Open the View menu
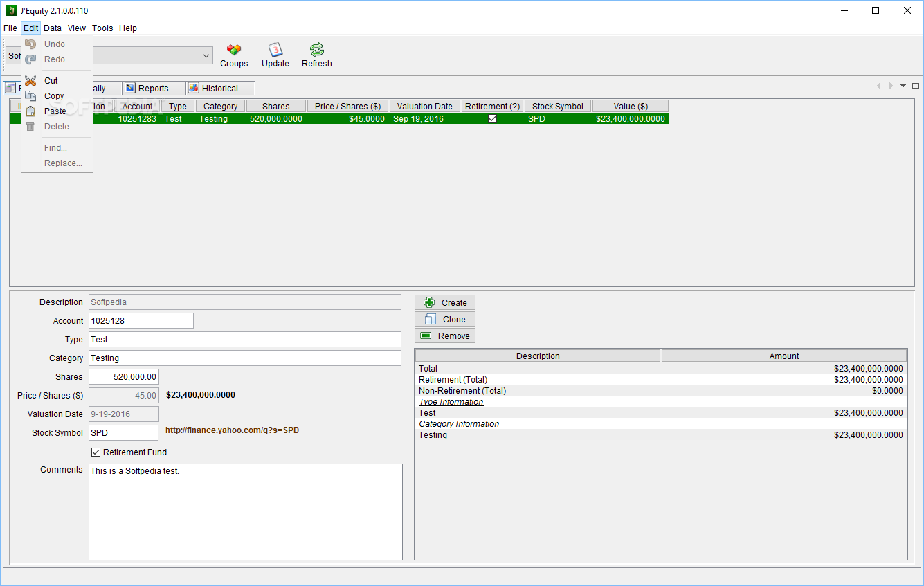The image size is (924, 586). click(x=77, y=28)
